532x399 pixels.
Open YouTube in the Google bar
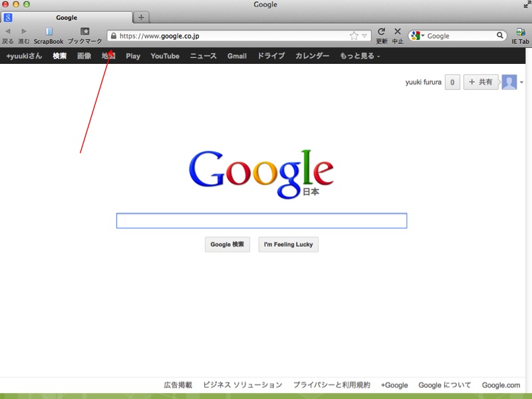pos(165,56)
